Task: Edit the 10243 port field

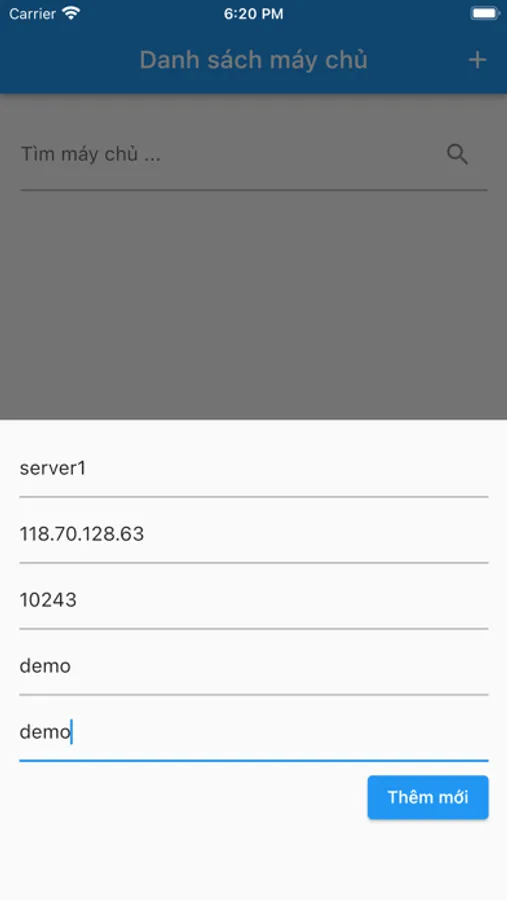Action: click(254, 600)
